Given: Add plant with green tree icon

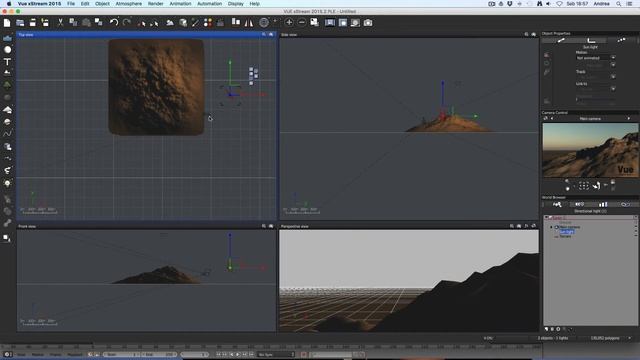Looking at the screenshot, I should coord(7,85).
